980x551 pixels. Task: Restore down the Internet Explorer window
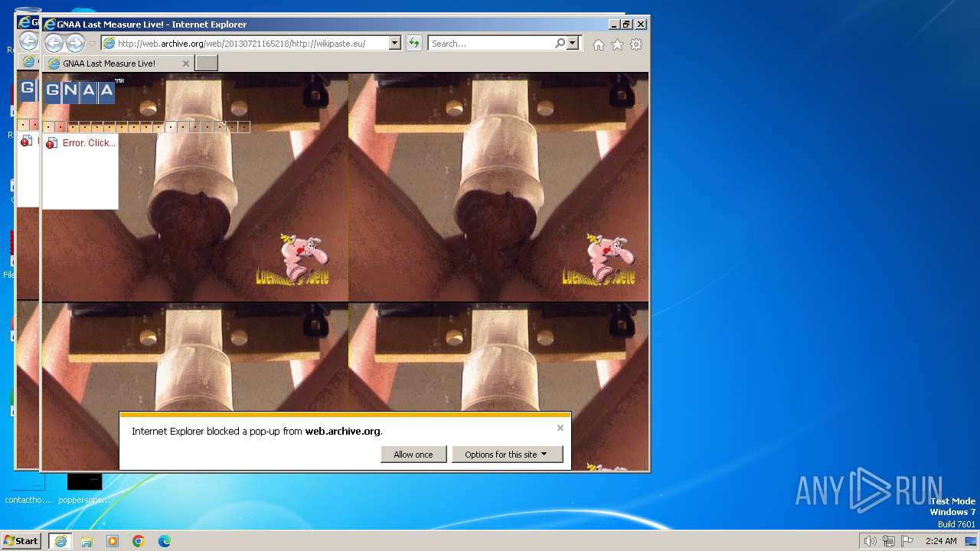point(626,24)
